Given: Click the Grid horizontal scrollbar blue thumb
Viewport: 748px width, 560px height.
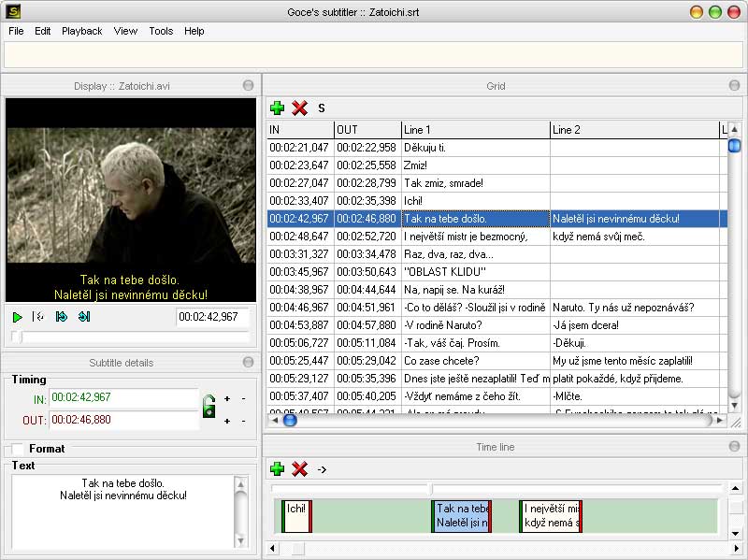Looking at the screenshot, I should click(290, 421).
